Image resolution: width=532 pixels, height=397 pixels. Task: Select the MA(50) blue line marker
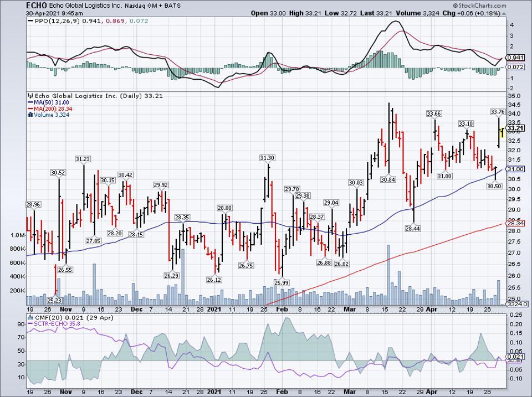30,102
